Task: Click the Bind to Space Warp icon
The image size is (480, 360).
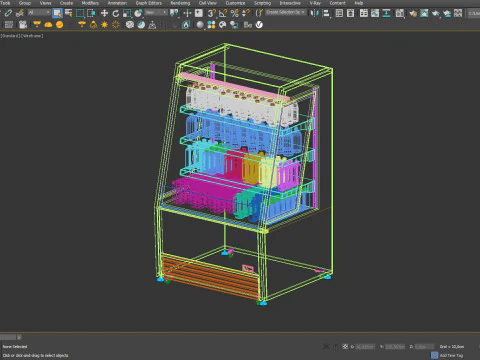Action: click(20, 13)
